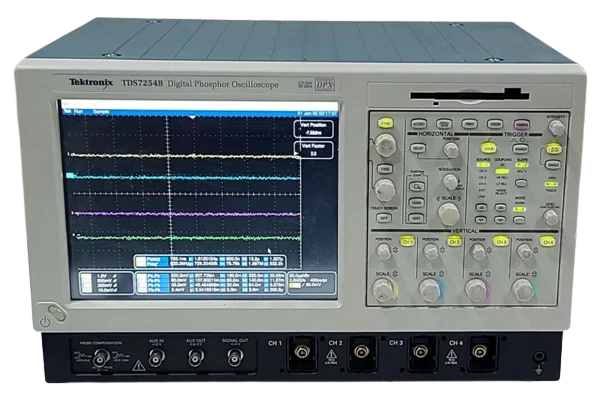Open MultiView Zoom with the magnifier button
Viewport: 602px width, 415px height.
(416, 187)
